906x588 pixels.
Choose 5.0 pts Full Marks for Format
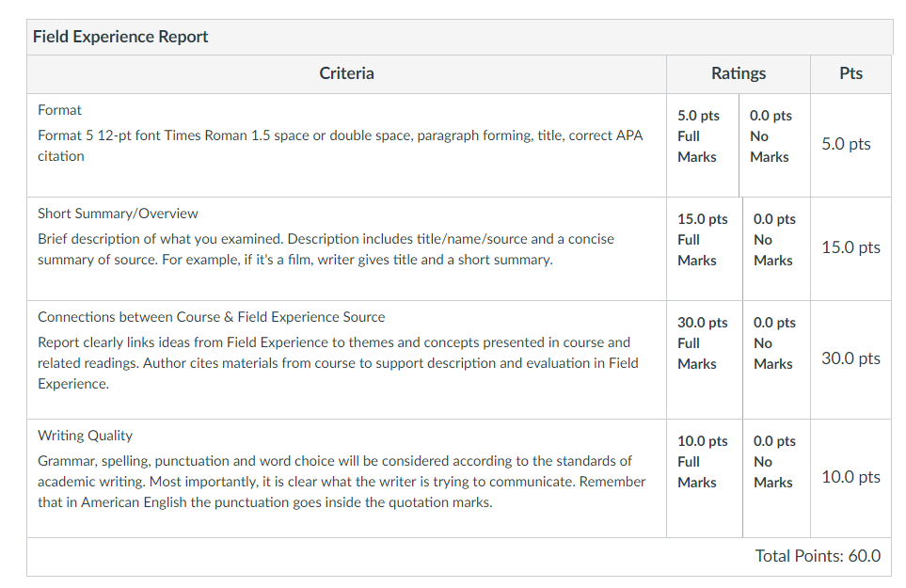tap(703, 145)
